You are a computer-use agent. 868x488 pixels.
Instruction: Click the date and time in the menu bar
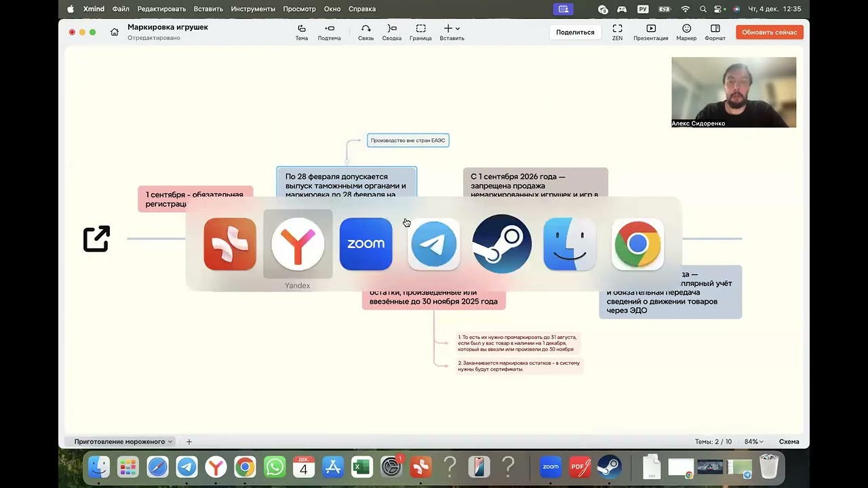(x=774, y=9)
